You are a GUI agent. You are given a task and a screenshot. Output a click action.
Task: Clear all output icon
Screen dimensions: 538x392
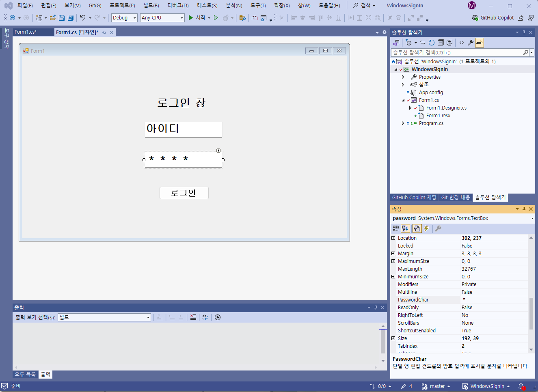[193, 317]
